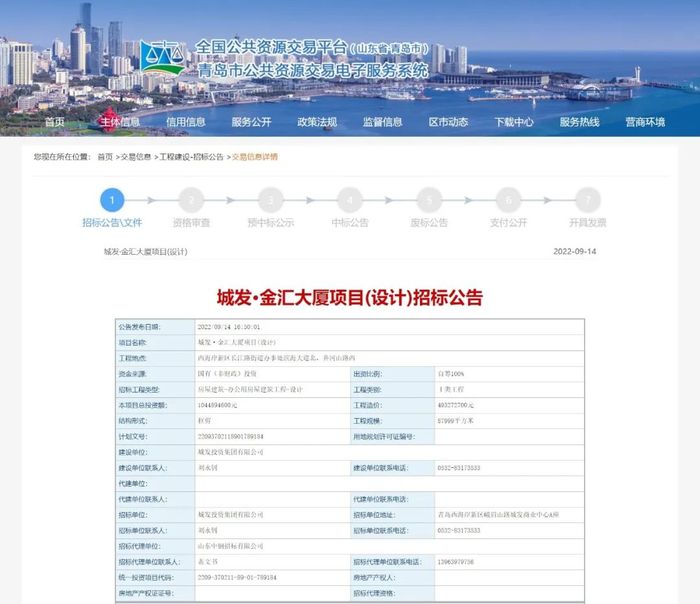This screenshot has height=604, width=700.
Task: Click the 预中标公示 step label
Action: [271, 222]
